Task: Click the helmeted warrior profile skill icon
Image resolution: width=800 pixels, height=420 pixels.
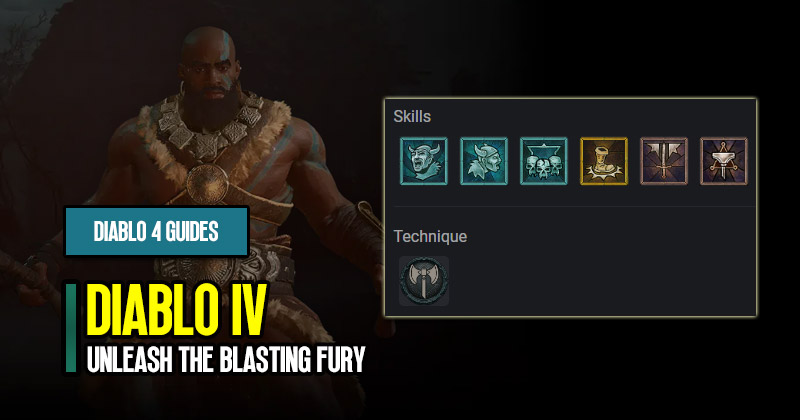Action: point(484,161)
